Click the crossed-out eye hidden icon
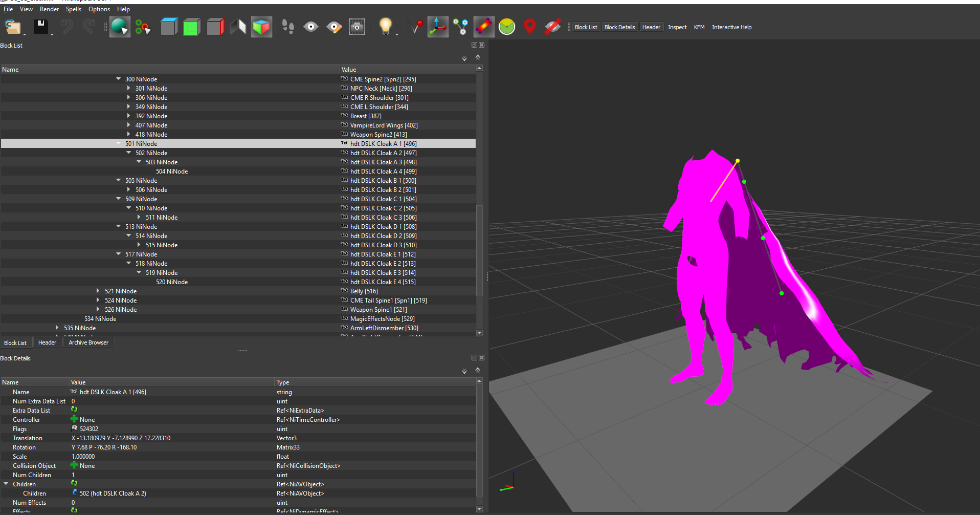The height and width of the screenshot is (515, 980). tap(552, 27)
